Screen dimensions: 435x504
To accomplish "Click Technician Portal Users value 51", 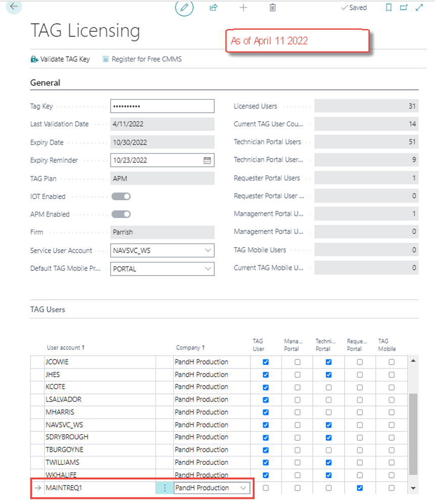I will coord(366,142).
